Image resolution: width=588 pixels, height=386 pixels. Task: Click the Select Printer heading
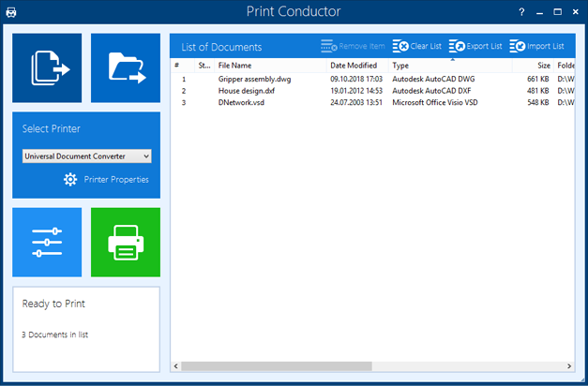(52, 128)
